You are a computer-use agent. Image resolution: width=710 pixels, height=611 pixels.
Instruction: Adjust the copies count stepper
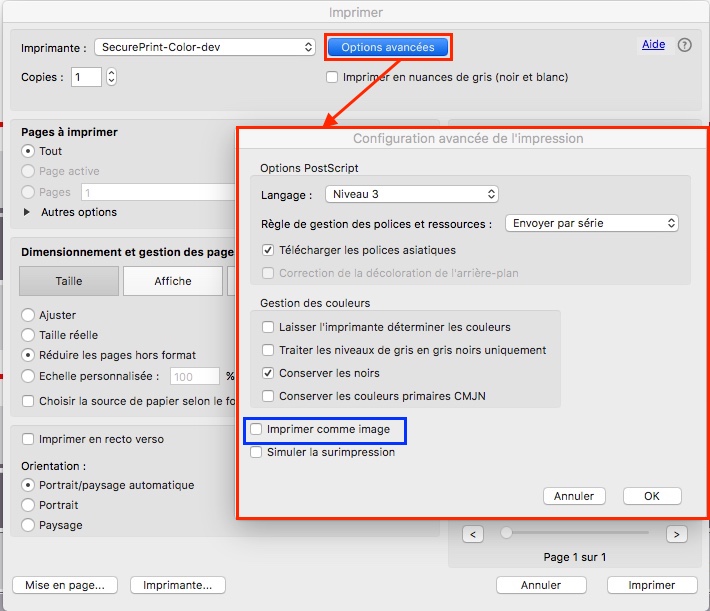[111, 77]
